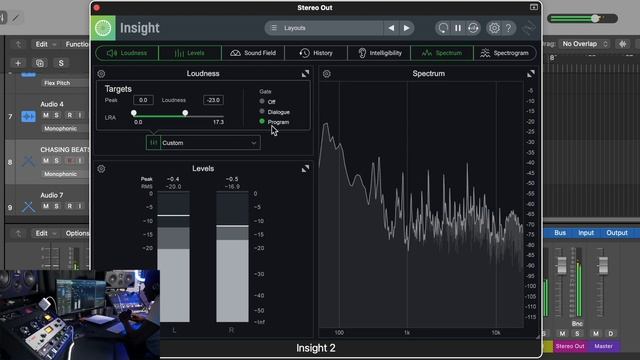Image resolution: width=640 pixels, height=360 pixels.
Task: Toggle the History tab
Action: tap(316, 53)
